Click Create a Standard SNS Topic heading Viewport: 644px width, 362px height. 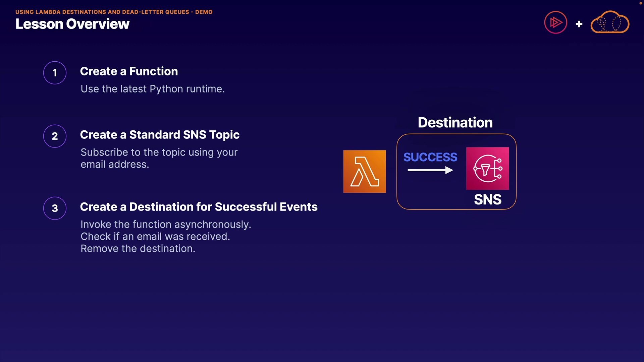pos(160,135)
